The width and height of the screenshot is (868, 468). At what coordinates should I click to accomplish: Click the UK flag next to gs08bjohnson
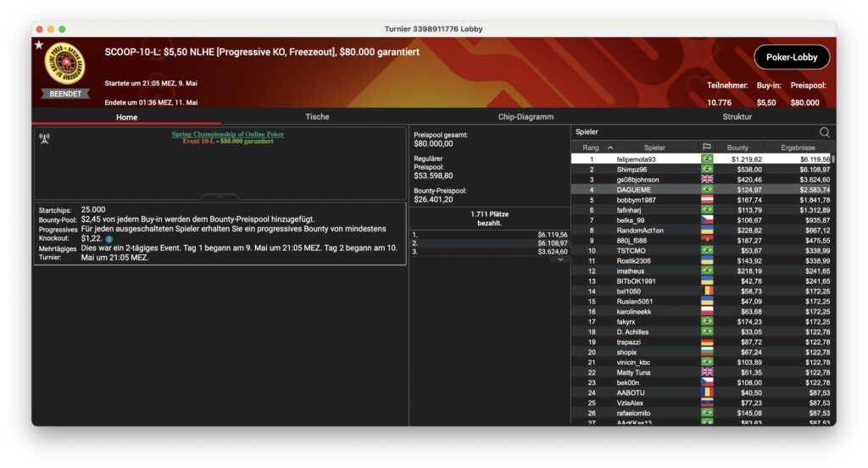click(706, 180)
